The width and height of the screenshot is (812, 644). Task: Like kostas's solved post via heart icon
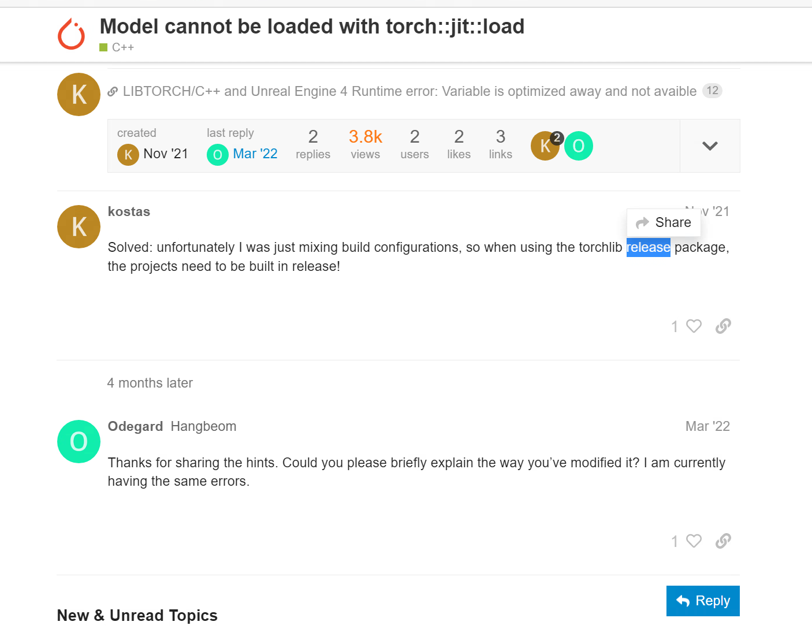(693, 326)
